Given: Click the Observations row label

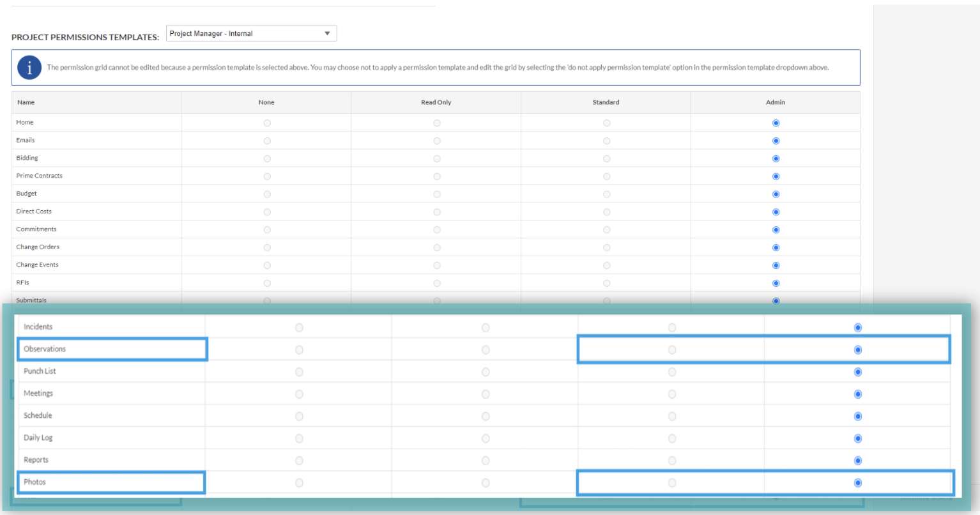Looking at the screenshot, I should point(45,349).
